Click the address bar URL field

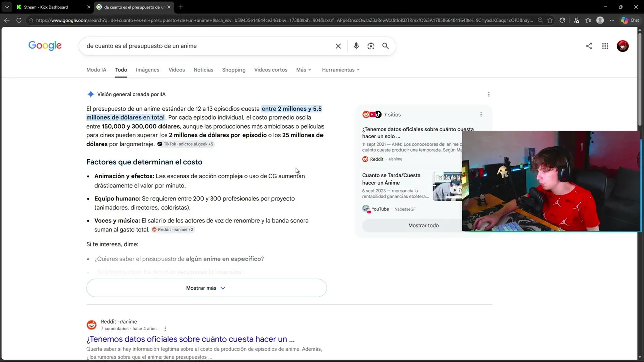coord(284,20)
